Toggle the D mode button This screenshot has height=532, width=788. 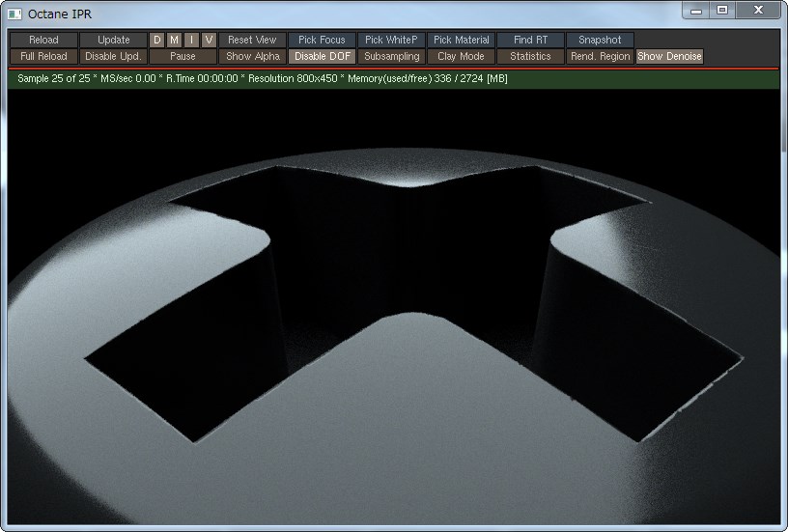pyautogui.click(x=157, y=40)
